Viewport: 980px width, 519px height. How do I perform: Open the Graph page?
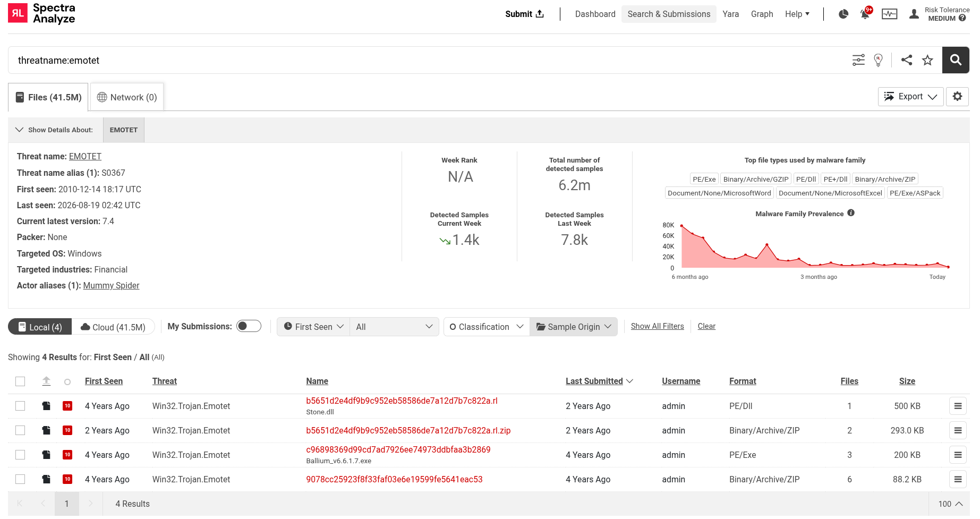[762, 14]
